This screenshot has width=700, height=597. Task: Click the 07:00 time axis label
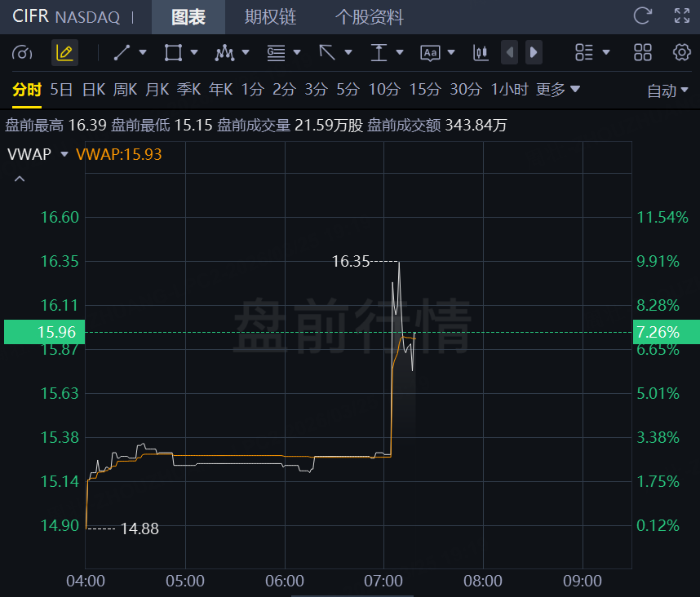(x=383, y=581)
